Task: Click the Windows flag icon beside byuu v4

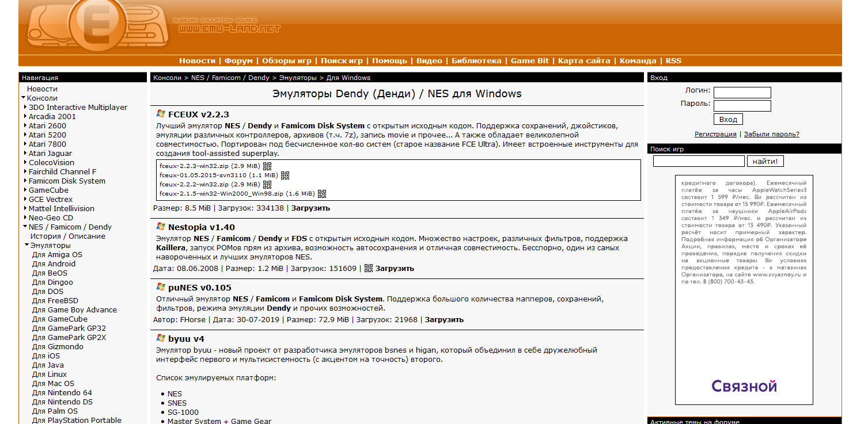Action: tap(161, 338)
